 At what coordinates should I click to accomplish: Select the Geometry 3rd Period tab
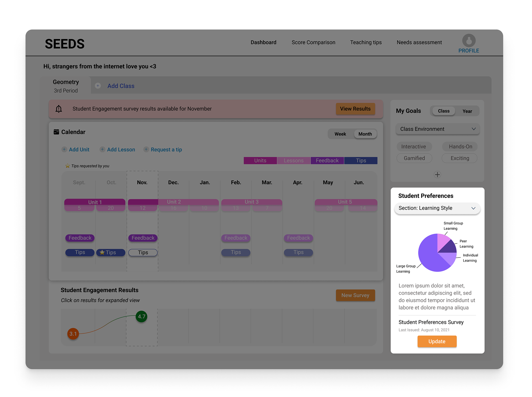(x=66, y=86)
